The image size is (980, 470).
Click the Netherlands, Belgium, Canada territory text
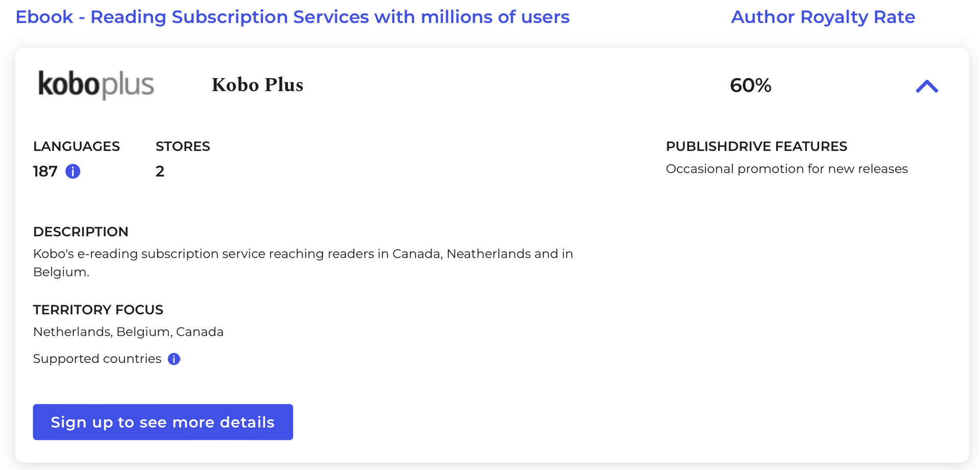click(x=128, y=331)
